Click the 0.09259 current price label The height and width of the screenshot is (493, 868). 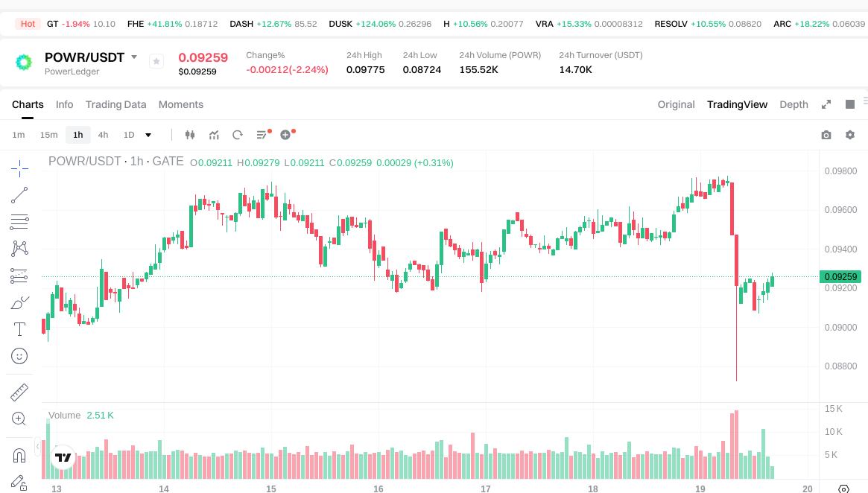tap(840, 276)
